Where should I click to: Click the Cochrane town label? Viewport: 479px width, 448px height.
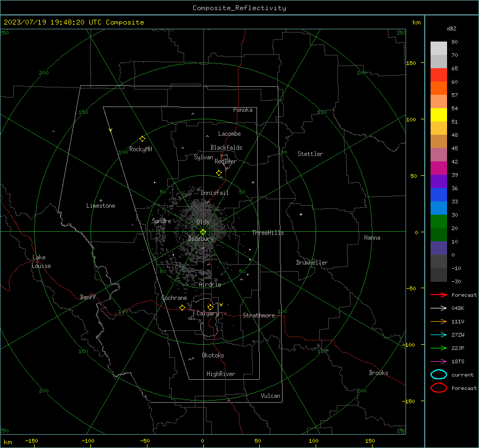(x=174, y=298)
